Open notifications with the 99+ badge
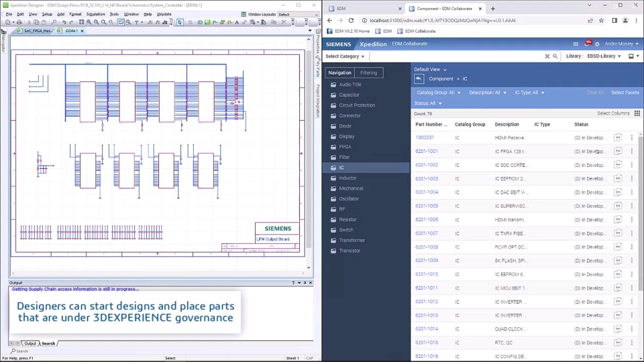This screenshot has width=644, height=362. coord(588,43)
